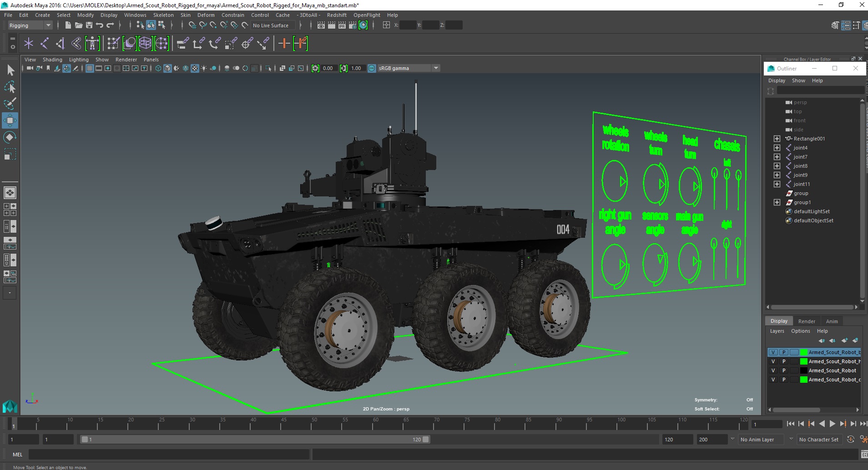Expand the joint4 node in Outliner

pyautogui.click(x=777, y=148)
